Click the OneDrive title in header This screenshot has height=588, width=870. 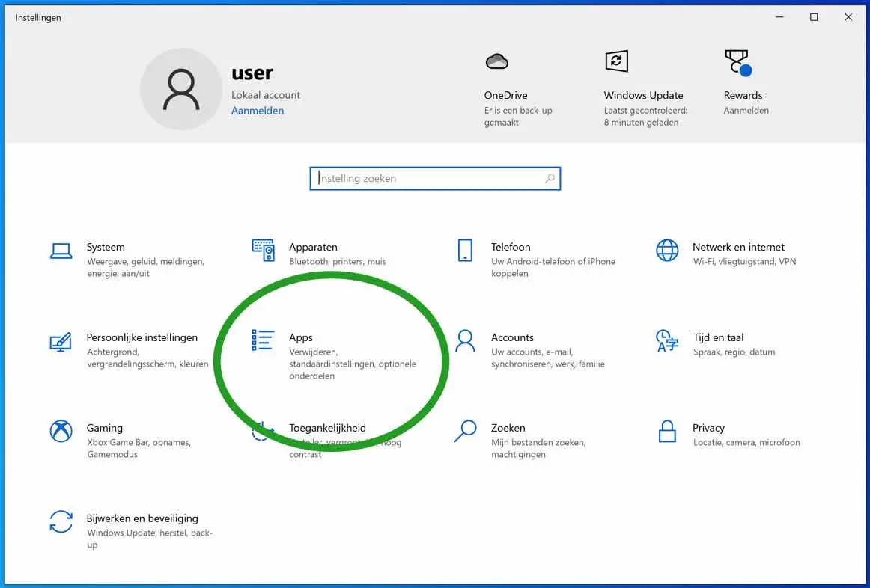point(505,95)
